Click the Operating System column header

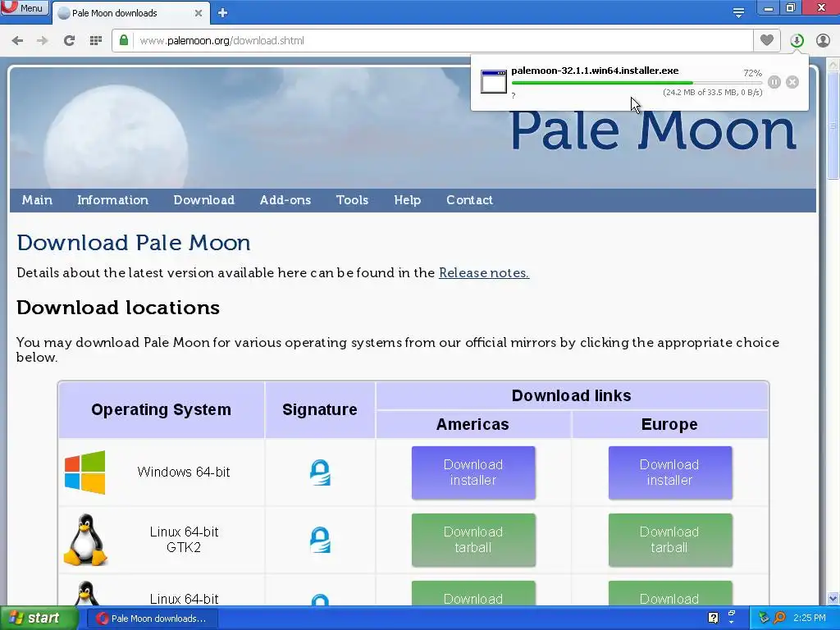coord(162,410)
